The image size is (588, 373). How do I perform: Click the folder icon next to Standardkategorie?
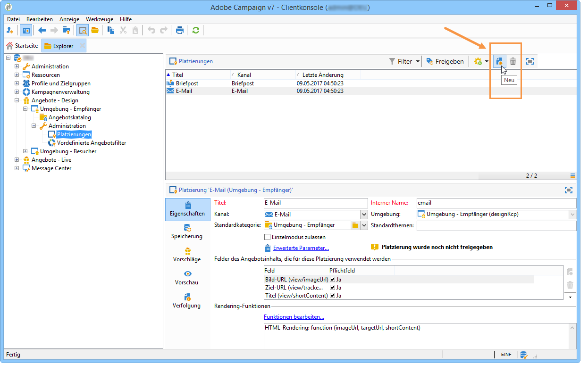355,225
